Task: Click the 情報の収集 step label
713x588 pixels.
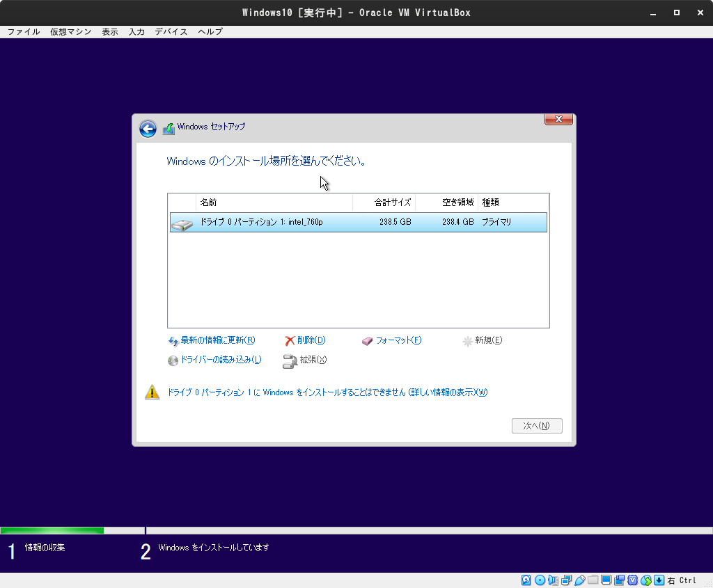Action: pos(45,548)
